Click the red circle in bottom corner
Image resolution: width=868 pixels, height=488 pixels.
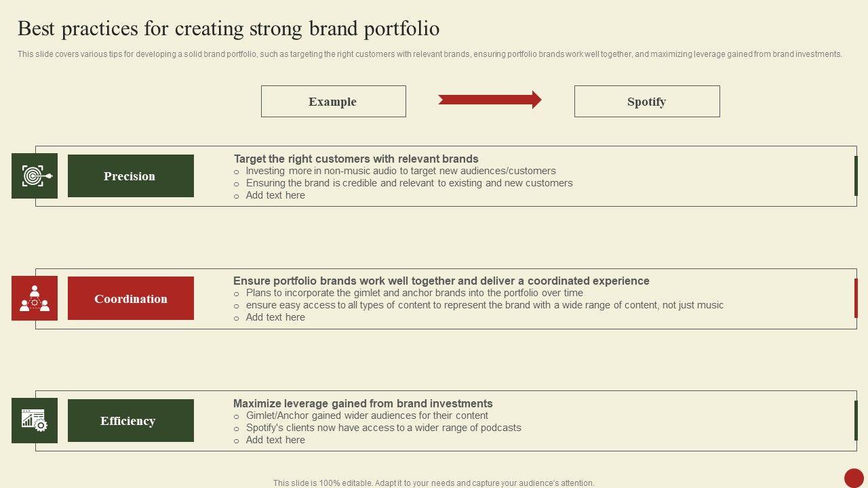click(854, 477)
